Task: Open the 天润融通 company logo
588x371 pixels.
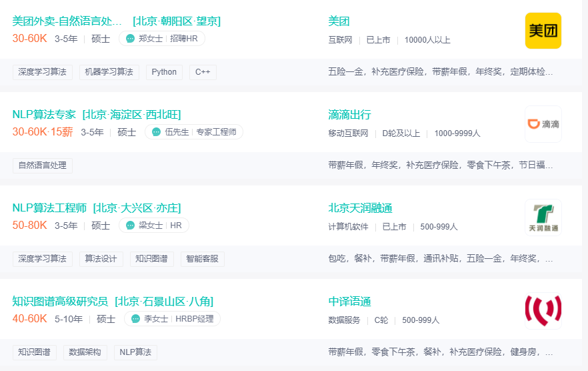Action: (543, 218)
